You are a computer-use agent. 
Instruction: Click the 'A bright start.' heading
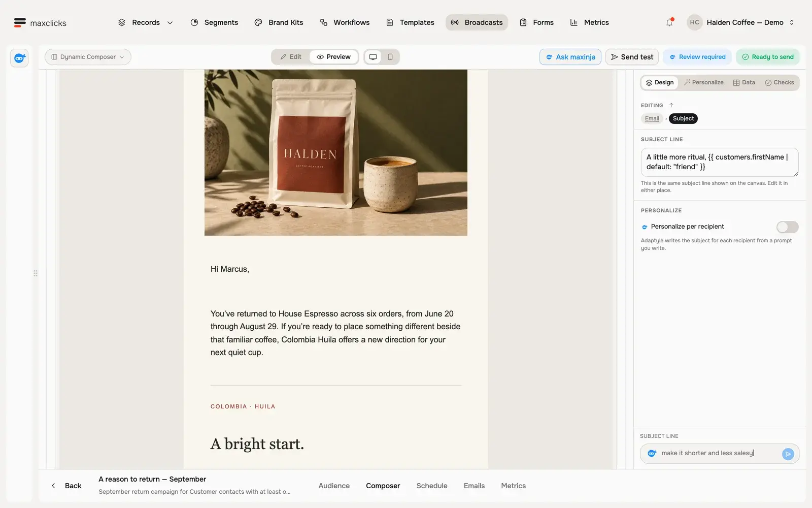coord(257,444)
